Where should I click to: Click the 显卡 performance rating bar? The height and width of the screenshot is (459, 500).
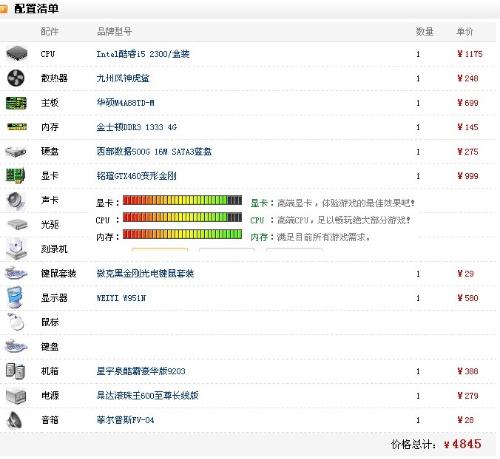coord(182,200)
